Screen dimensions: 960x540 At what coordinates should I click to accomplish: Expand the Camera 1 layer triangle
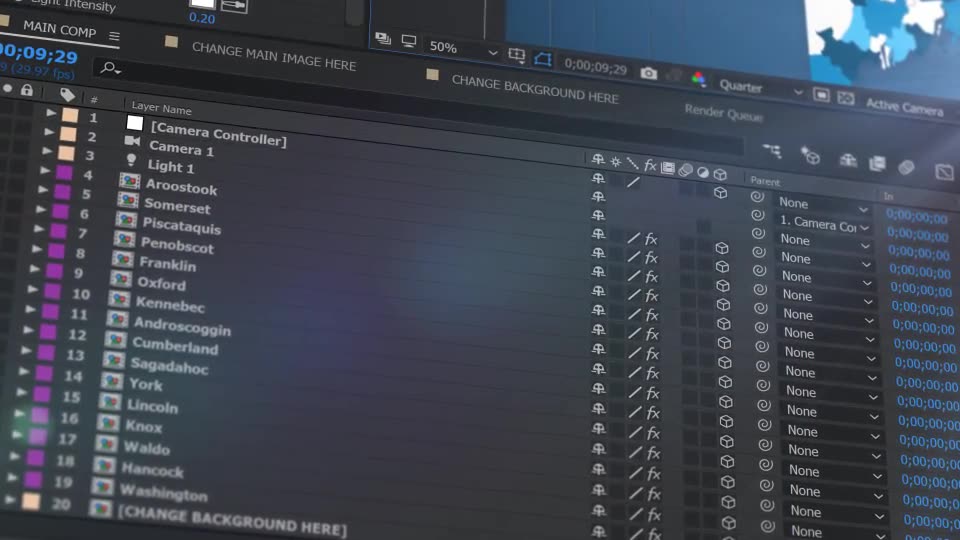(49, 131)
